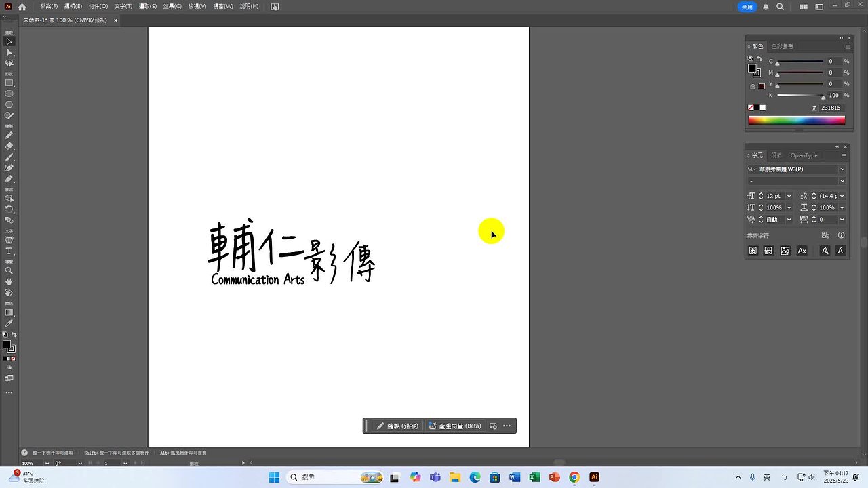Viewport: 868px width, 488px height.
Task: Open the Windows Start button
Action: [274, 477]
